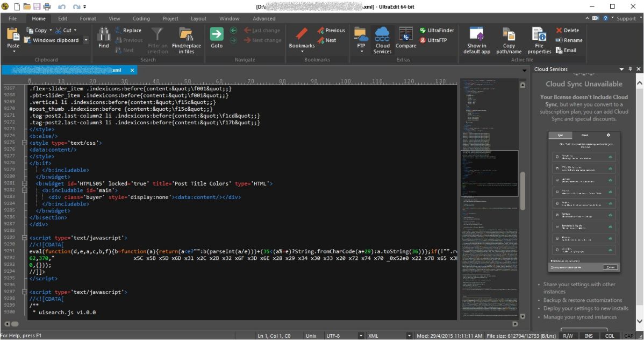This screenshot has height=340, width=644.
Task: Toggle column mode via COL indicator
Action: coord(610,335)
